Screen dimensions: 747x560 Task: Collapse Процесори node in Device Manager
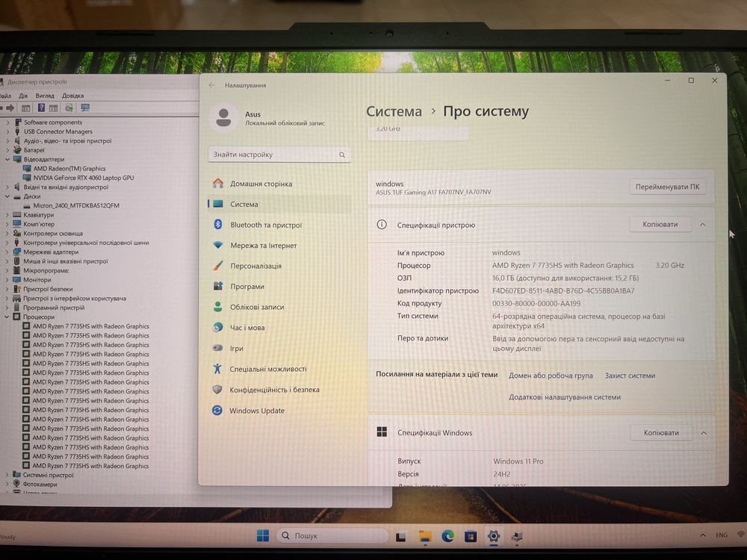point(7,317)
